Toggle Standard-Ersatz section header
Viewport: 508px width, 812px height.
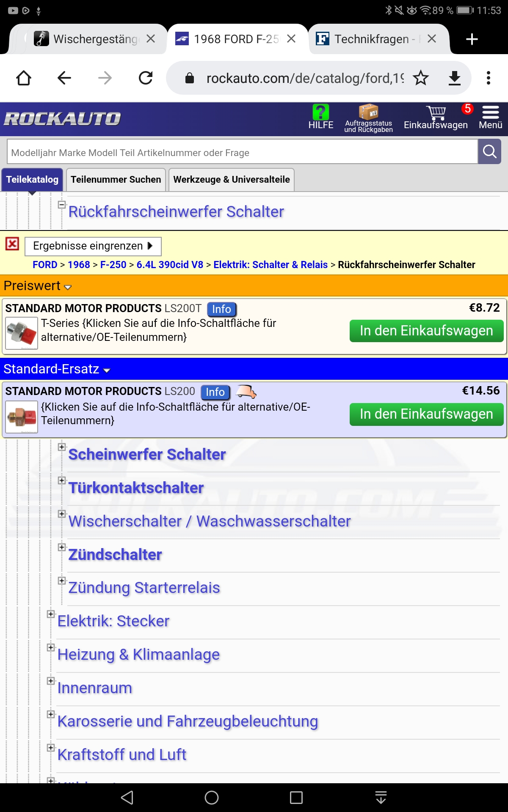click(x=254, y=369)
